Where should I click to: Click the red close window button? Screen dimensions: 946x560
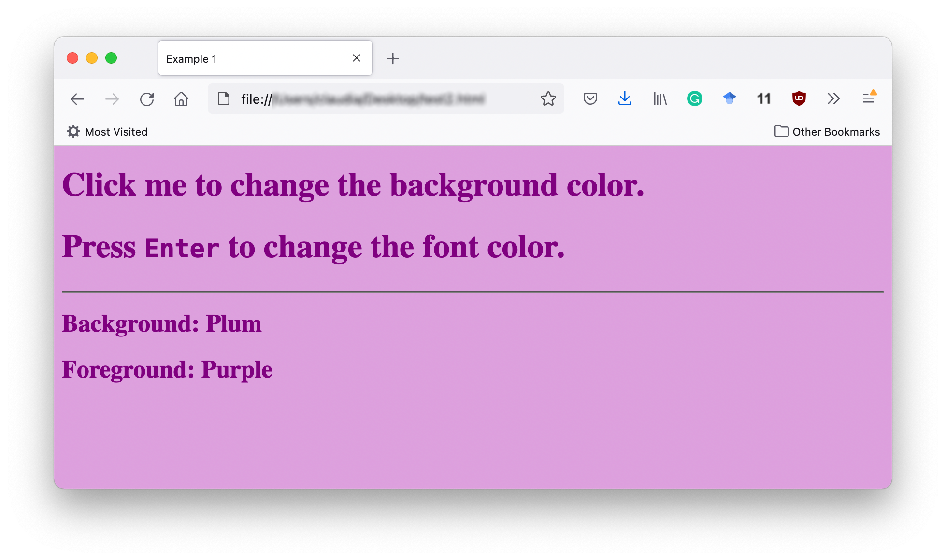(x=72, y=58)
